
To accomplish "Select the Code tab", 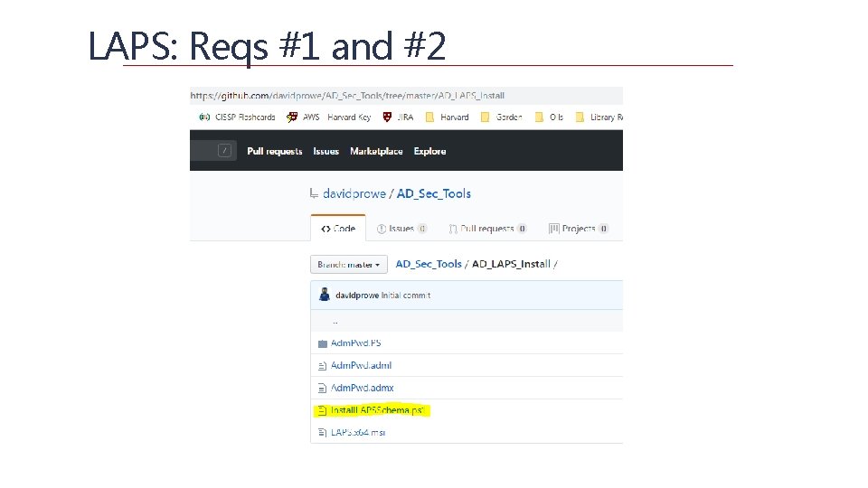I will pos(338,229).
